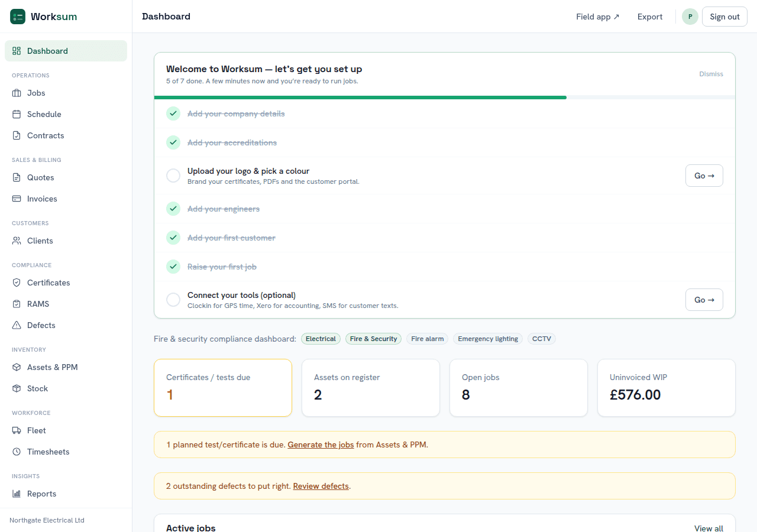This screenshot has width=757, height=532.
Task: Click the Upload your logo & pick a colour title
Action: [248, 171]
